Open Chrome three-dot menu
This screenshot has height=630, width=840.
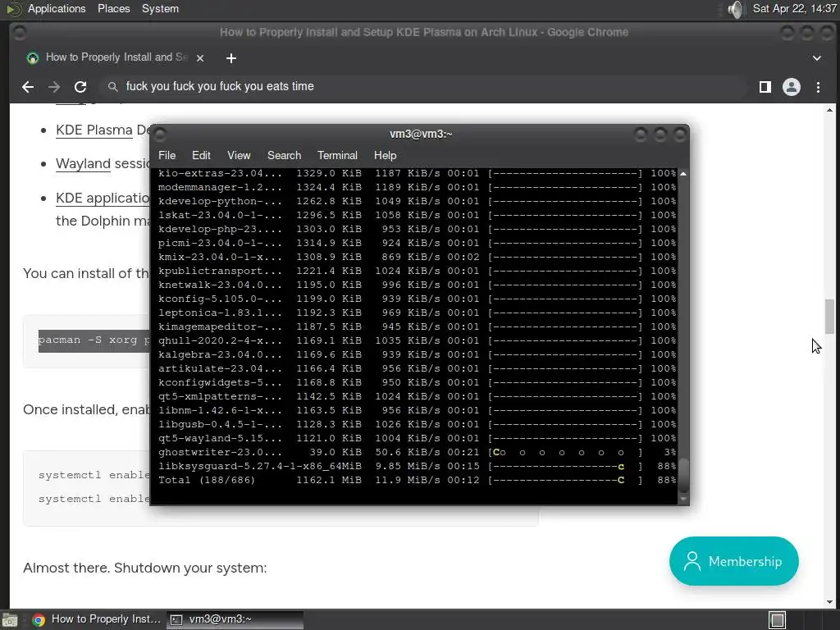pyautogui.click(x=818, y=87)
